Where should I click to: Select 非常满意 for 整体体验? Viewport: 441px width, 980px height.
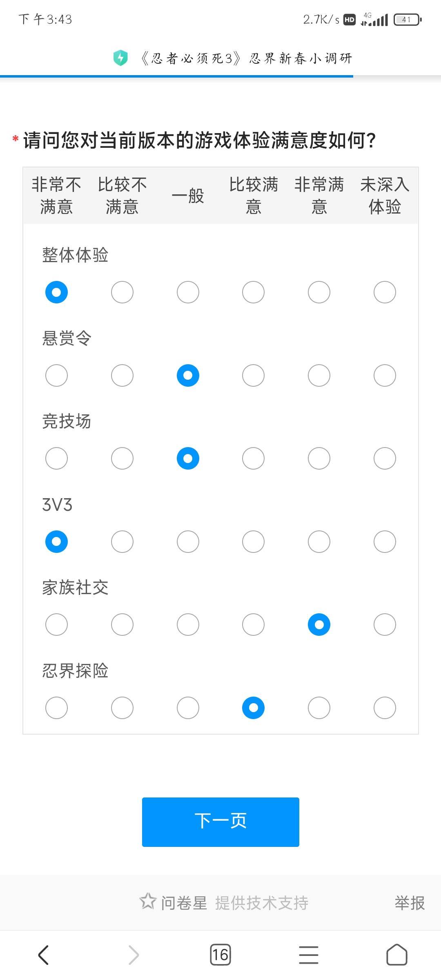coord(319,292)
